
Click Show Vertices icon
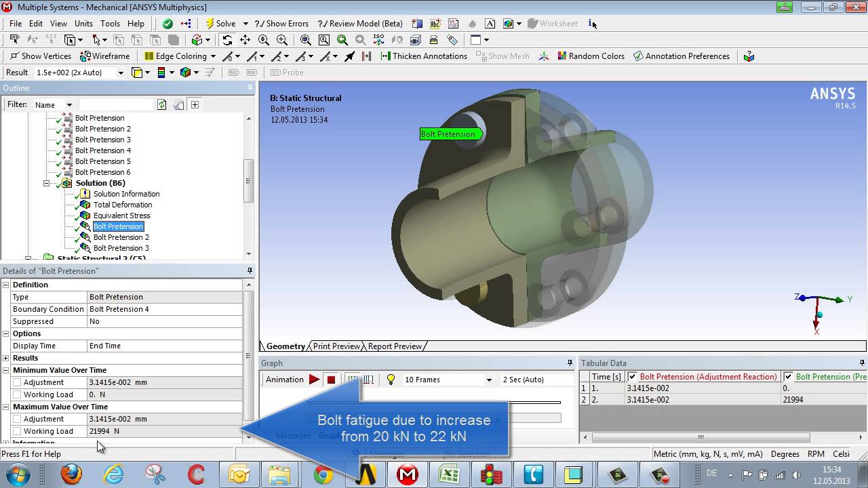click(40, 56)
